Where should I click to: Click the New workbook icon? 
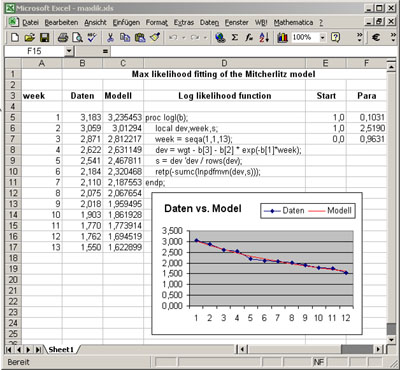[x=15, y=37]
